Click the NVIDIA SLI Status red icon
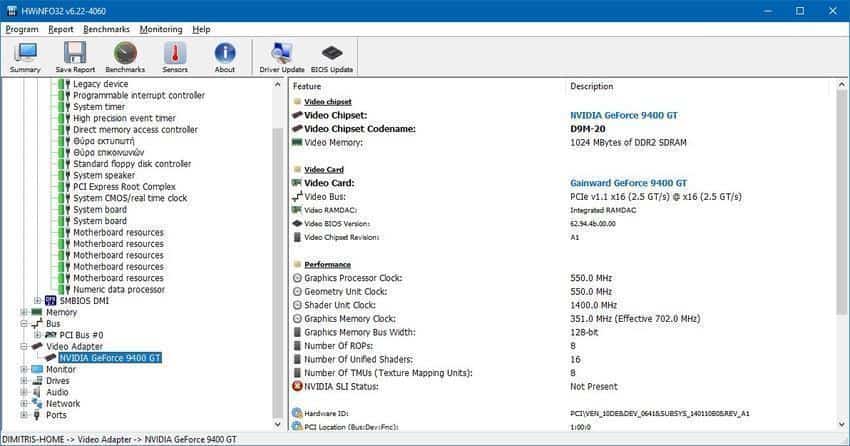This screenshot has height=446, width=850. click(297, 386)
